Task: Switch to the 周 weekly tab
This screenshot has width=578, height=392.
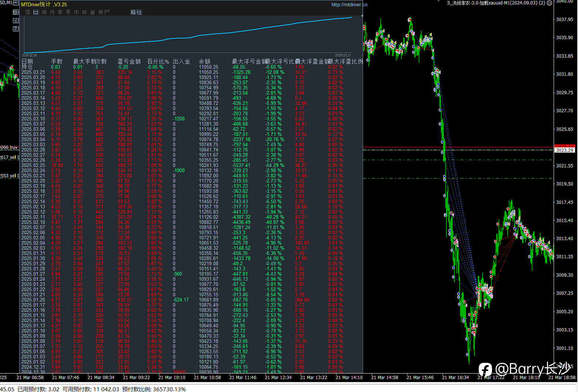Action: (x=44, y=12)
